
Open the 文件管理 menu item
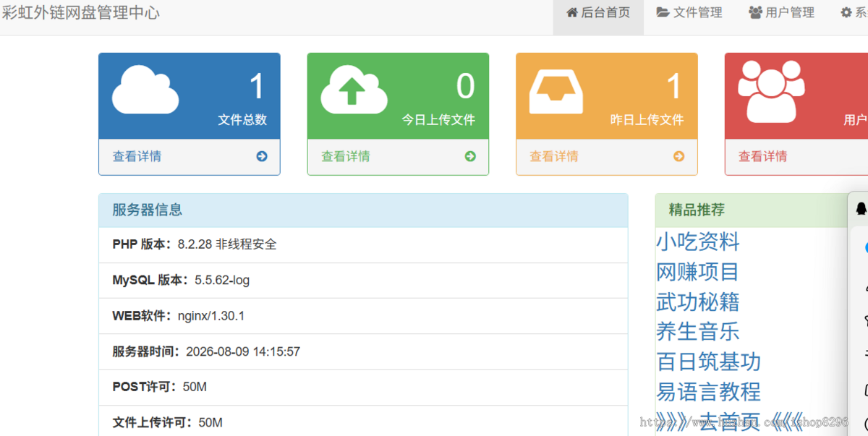tap(689, 13)
